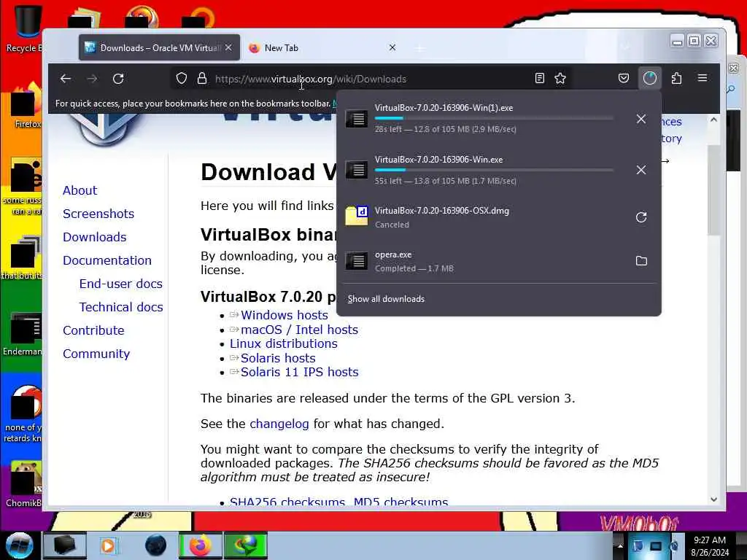This screenshot has width=747, height=560.
Task: Open the Technical docs link
Action: click(121, 307)
